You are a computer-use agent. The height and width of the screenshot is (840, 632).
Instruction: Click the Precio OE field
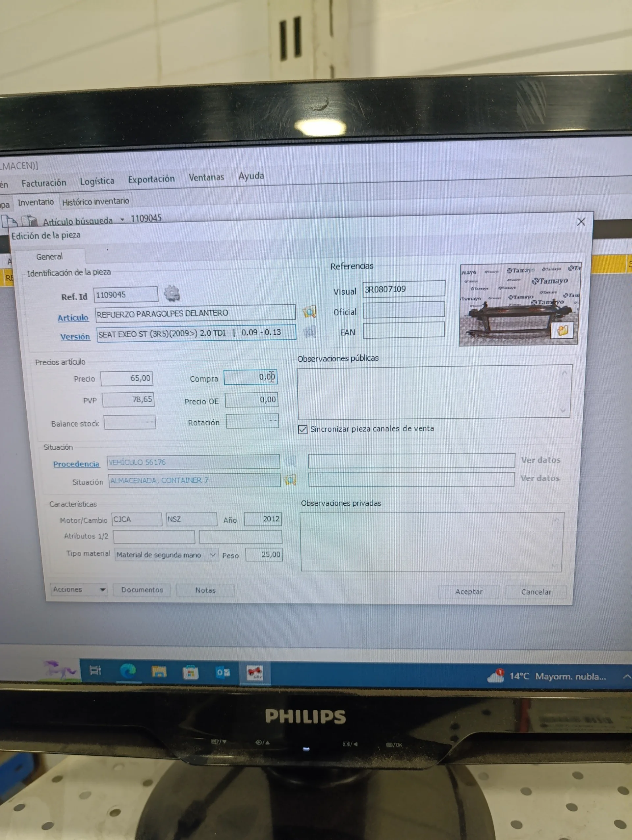pos(251,400)
